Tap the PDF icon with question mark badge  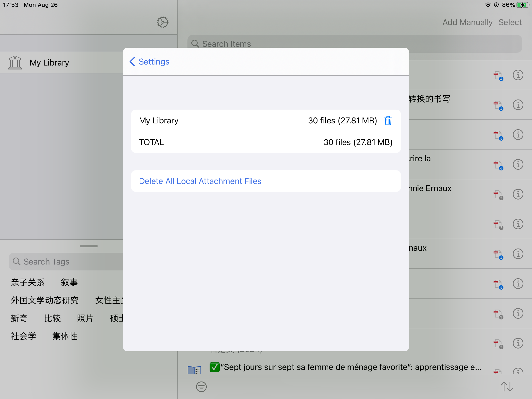pos(498,195)
